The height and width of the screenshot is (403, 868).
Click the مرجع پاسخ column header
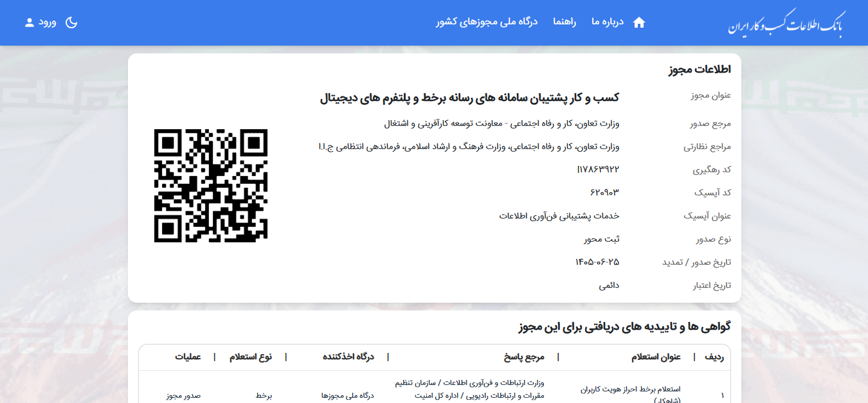point(524,357)
